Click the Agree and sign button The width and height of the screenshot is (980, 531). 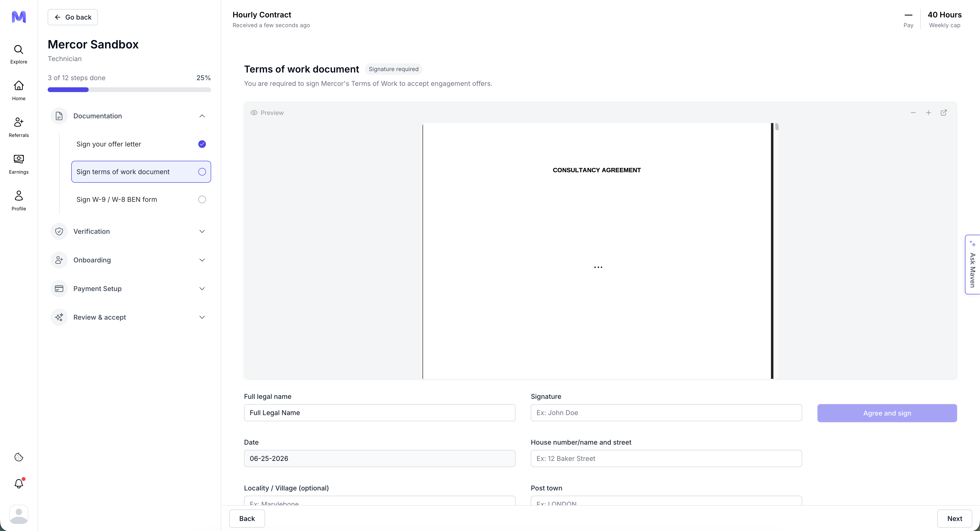pyautogui.click(x=887, y=413)
